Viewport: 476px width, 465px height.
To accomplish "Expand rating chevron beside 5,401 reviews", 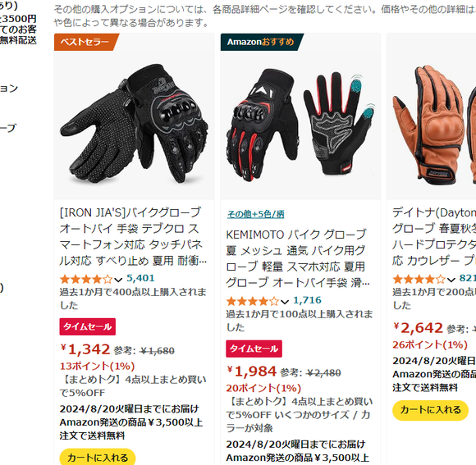I will [x=118, y=280].
